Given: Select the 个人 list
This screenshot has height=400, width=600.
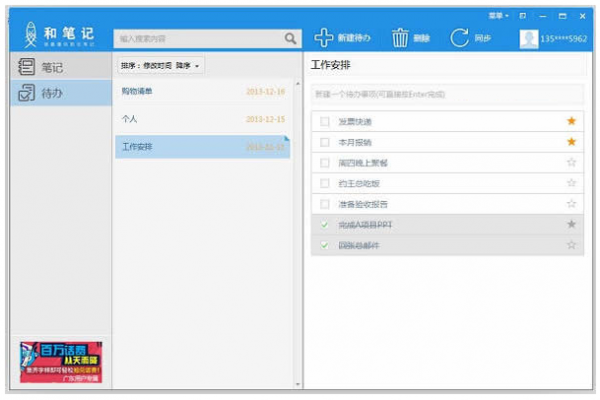Looking at the screenshot, I should coord(203,119).
